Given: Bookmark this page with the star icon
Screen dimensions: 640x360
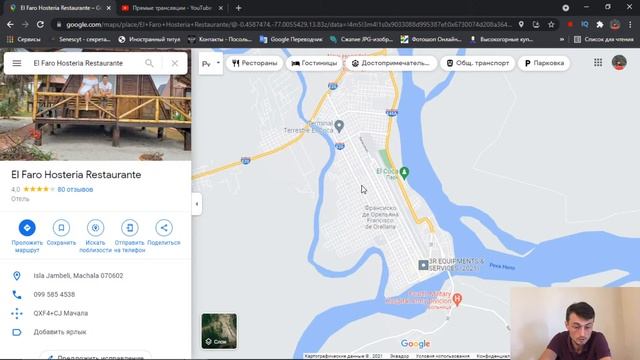Looking at the screenshot, I should [551, 24].
